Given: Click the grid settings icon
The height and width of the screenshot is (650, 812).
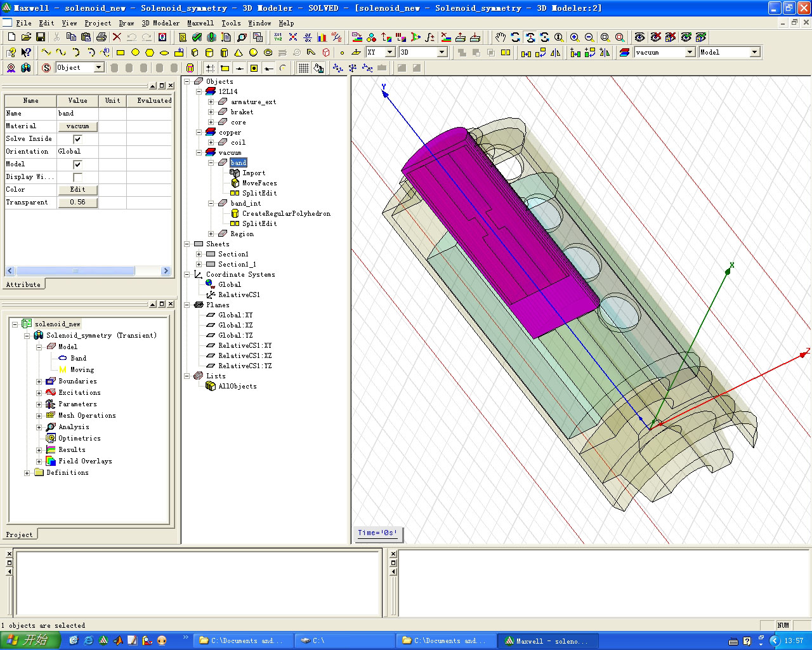Looking at the screenshot, I should pos(304,68).
